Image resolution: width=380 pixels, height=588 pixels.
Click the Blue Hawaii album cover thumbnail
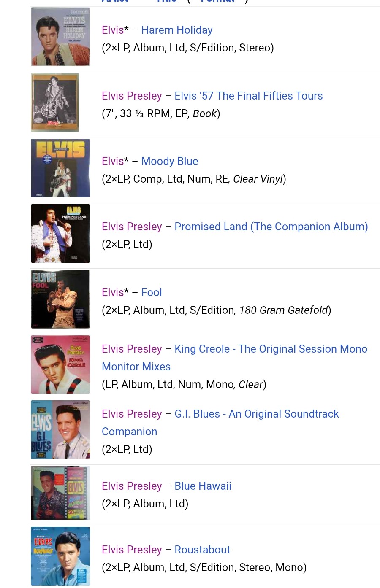click(60, 493)
